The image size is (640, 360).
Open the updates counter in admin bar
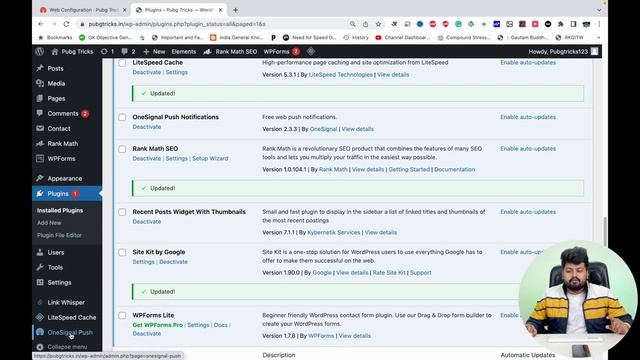click(107, 51)
